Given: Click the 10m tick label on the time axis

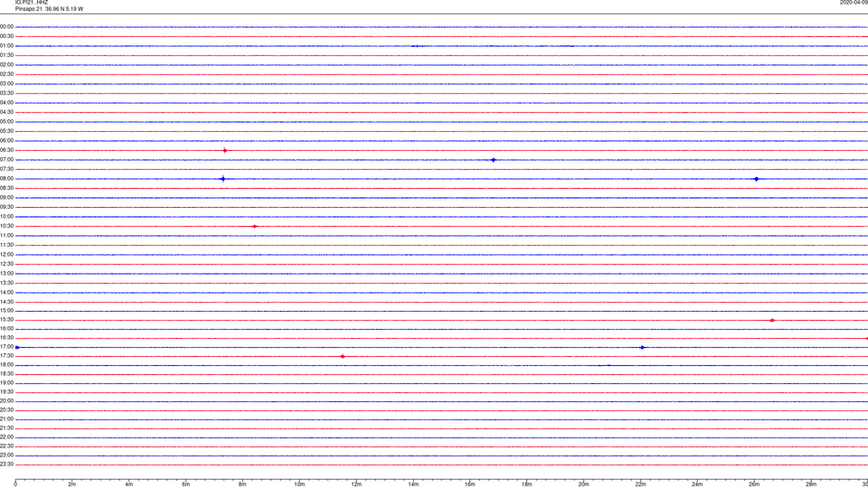Looking at the screenshot, I should [x=299, y=484].
